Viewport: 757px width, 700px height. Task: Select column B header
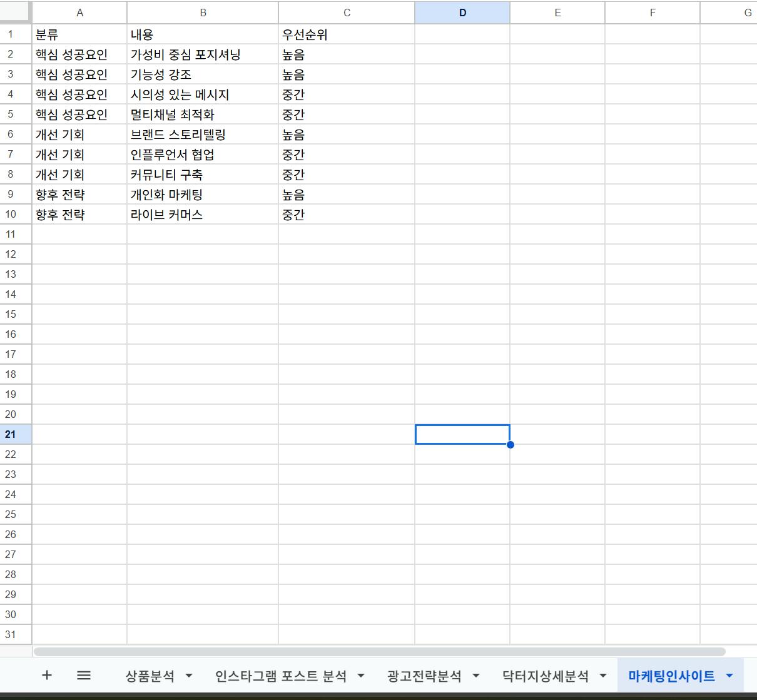[203, 13]
